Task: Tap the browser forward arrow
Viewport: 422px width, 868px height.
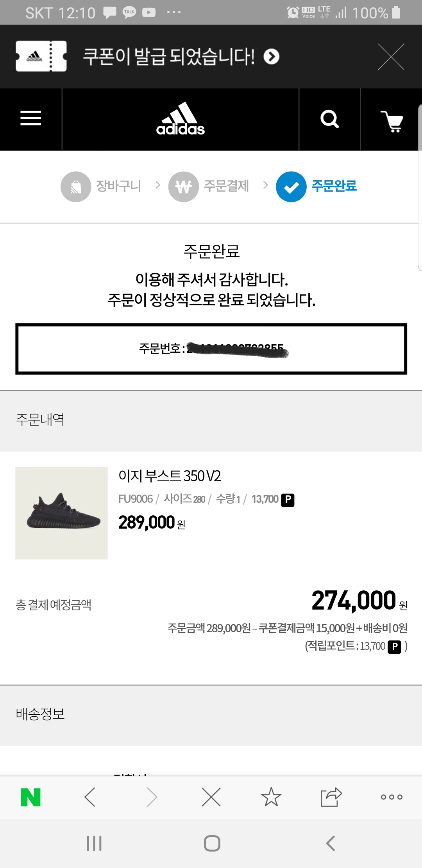Action: point(152,797)
